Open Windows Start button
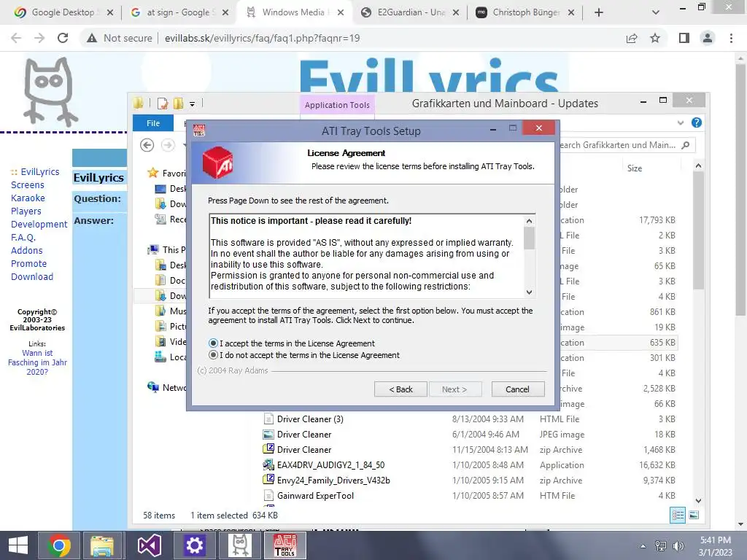Screen dimensions: 747x560 [x=18, y=545]
